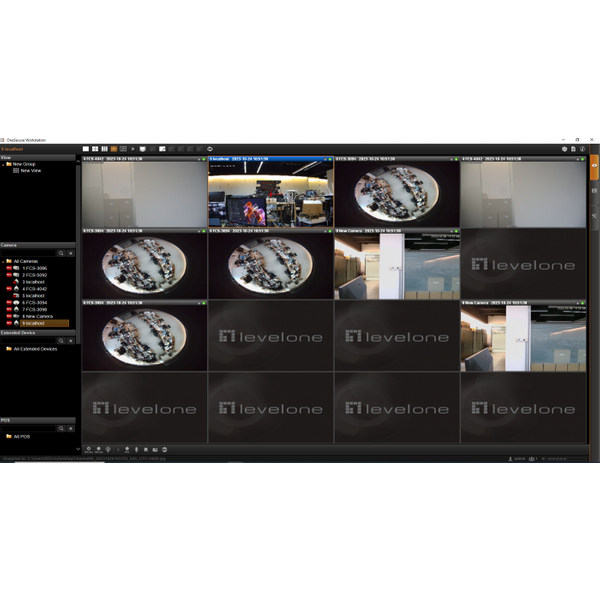
Task: Open the document icon beside the gear
Action: point(573,149)
